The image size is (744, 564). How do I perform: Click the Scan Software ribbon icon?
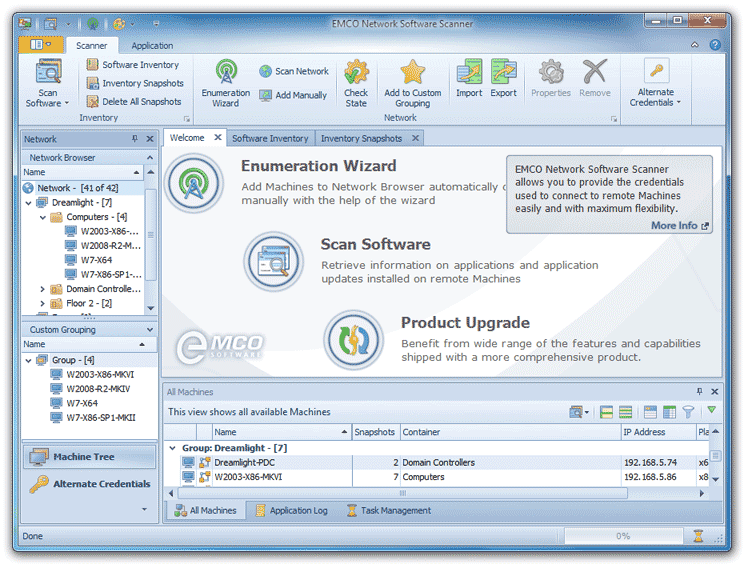pos(47,83)
